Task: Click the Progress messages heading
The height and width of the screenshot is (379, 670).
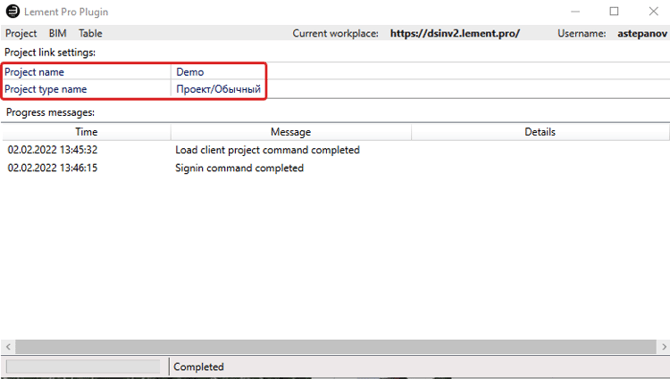Action: click(50, 112)
